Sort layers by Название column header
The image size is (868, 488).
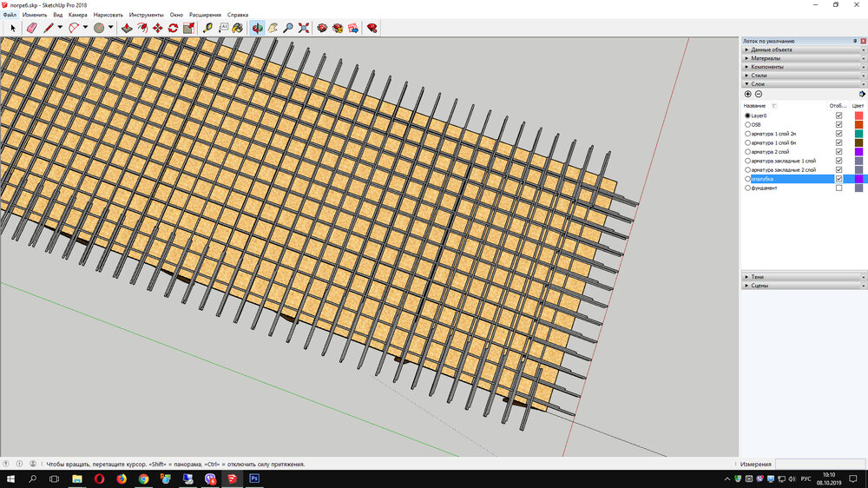755,105
